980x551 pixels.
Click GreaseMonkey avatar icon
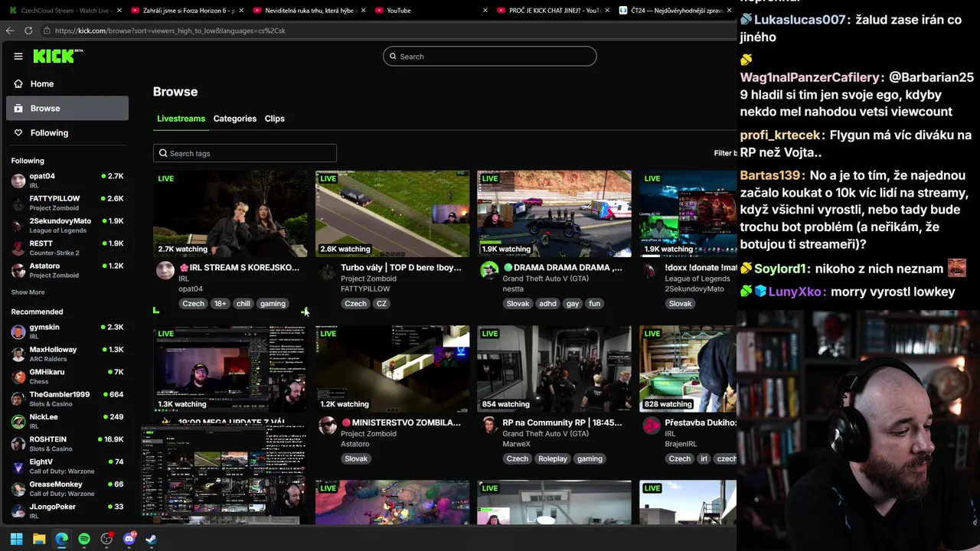coord(18,488)
